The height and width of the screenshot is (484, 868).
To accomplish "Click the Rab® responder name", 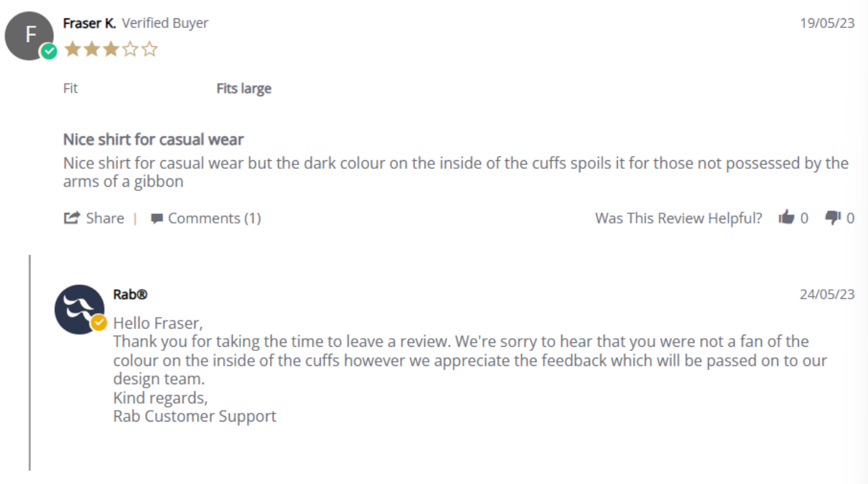I will [130, 294].
